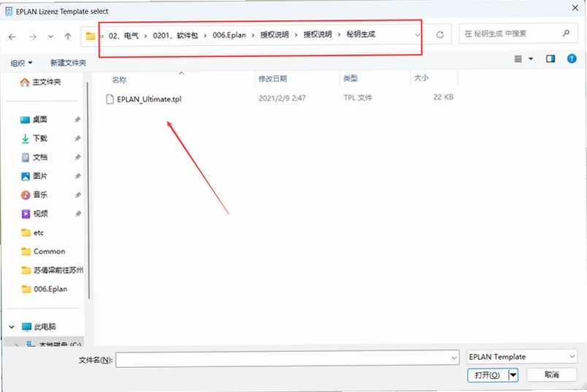Viewport: 587px width, 392px height.
Task: Sort by the 类型 column
Action: 350,78
